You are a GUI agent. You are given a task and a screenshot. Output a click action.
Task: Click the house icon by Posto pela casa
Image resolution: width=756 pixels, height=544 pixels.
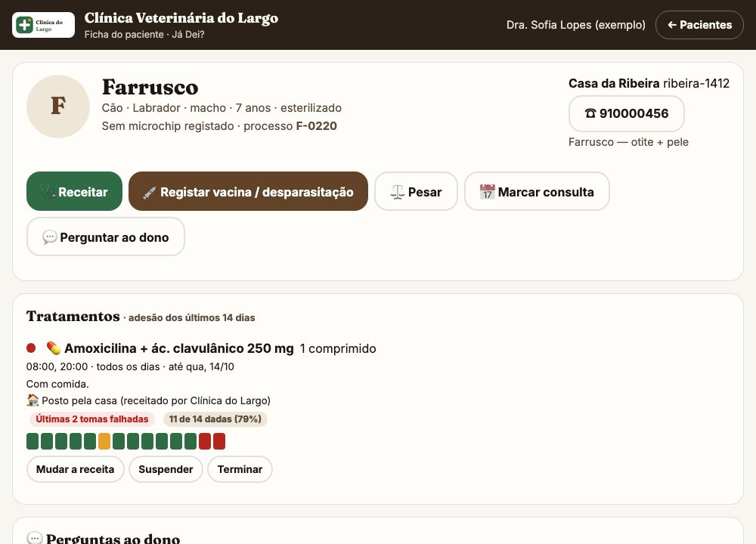point(33,400)
